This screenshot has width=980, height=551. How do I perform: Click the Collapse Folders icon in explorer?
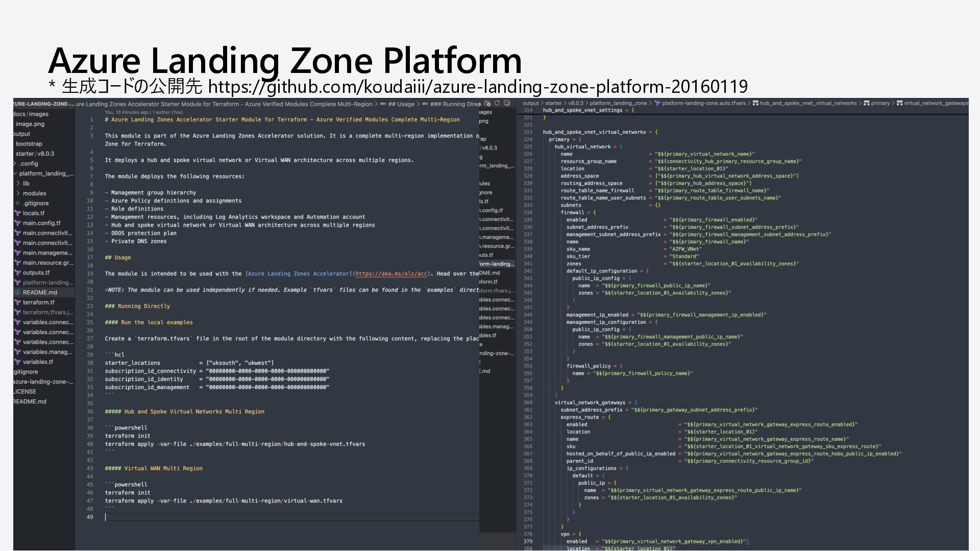tap(507, 103)
